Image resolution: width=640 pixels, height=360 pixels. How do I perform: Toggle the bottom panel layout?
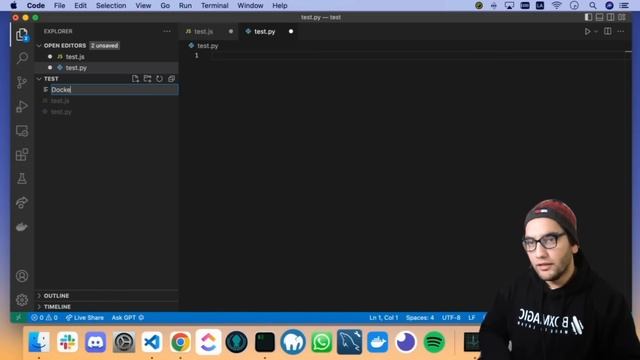pyautogui.click(x=600, y=17)
